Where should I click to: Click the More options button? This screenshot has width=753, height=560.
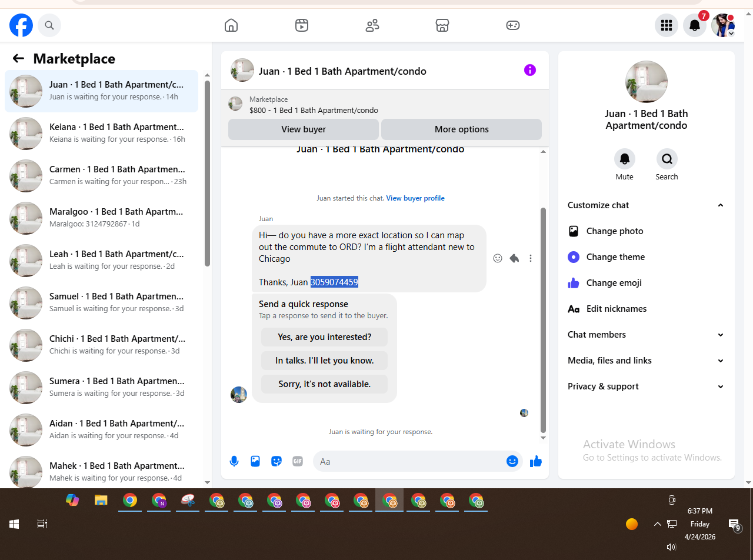[462, 129]
